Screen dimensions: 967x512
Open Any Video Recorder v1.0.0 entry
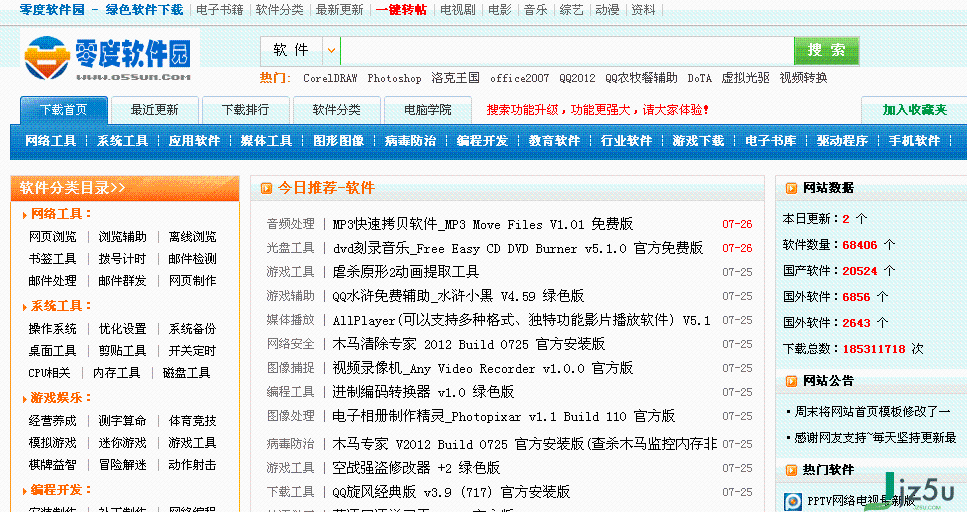482,368
